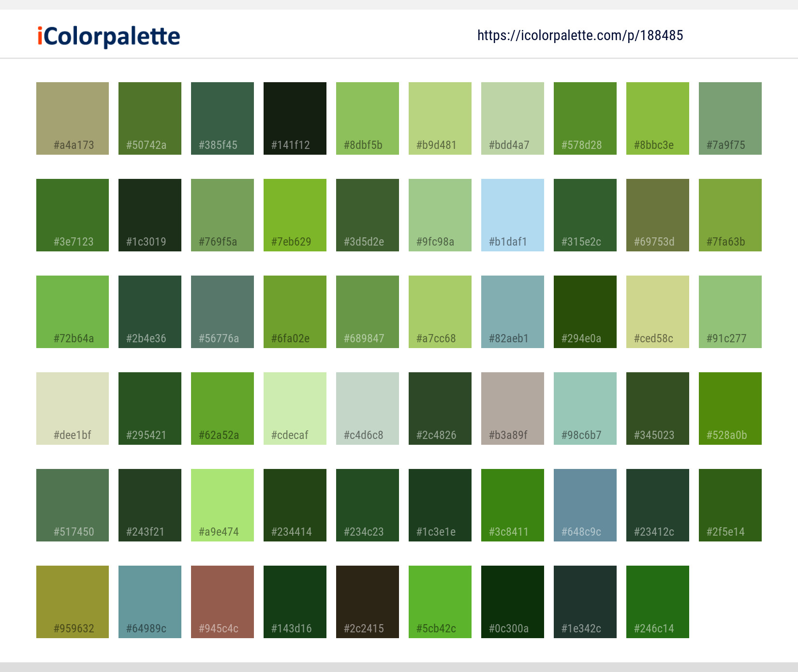Select the #517450 swatch
798x672 pixels.
(73, 505)
